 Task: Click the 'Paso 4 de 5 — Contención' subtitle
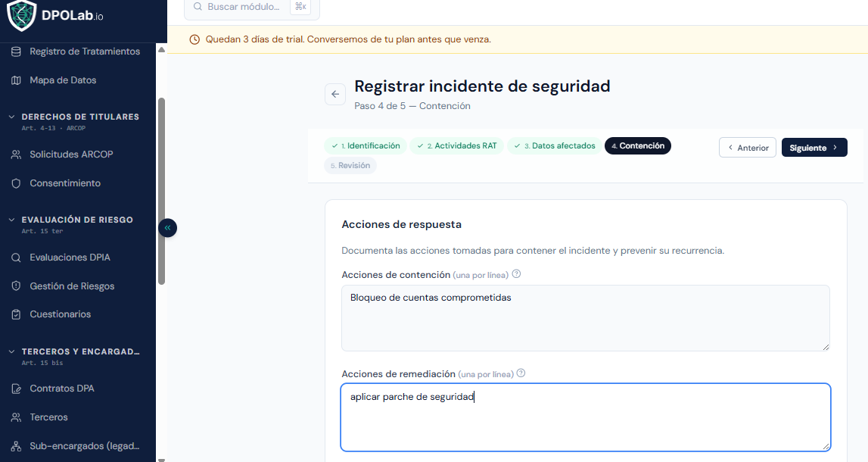tap(412, 106)
